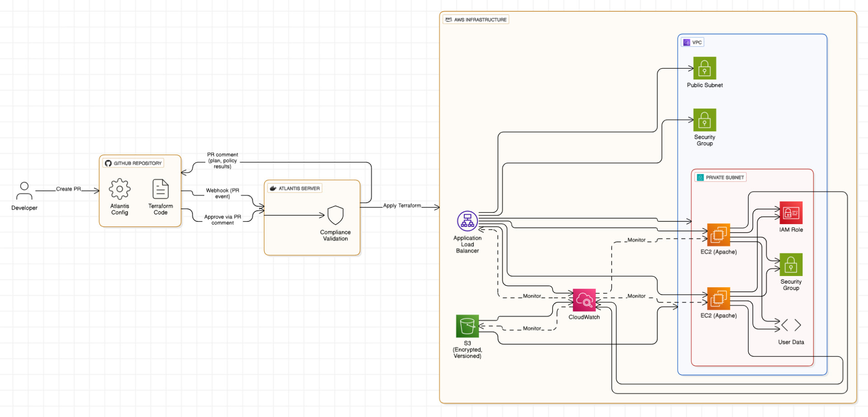Click the Terraform Code caption text
This screenshot has height=417, width=868.
coord(160,209)
